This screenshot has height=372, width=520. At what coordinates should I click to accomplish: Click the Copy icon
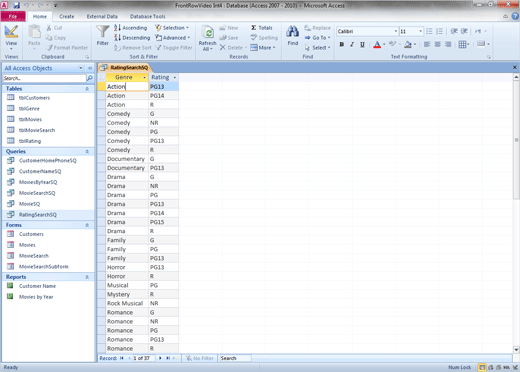(49, 38)
